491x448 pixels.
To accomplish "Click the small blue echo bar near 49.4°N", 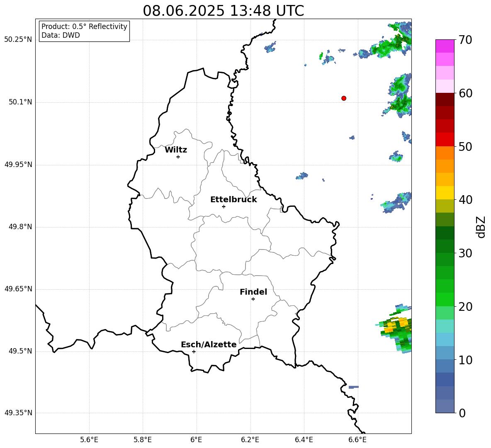I will point(354,387).
